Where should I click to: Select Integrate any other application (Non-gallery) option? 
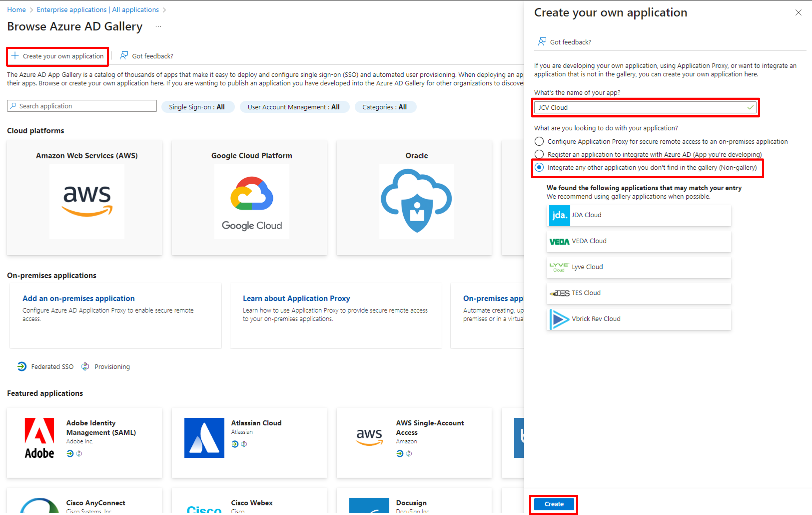[539, 167]
